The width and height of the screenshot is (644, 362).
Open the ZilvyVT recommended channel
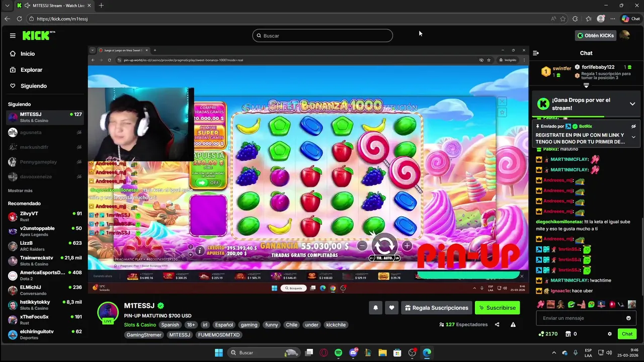(44, 217)
